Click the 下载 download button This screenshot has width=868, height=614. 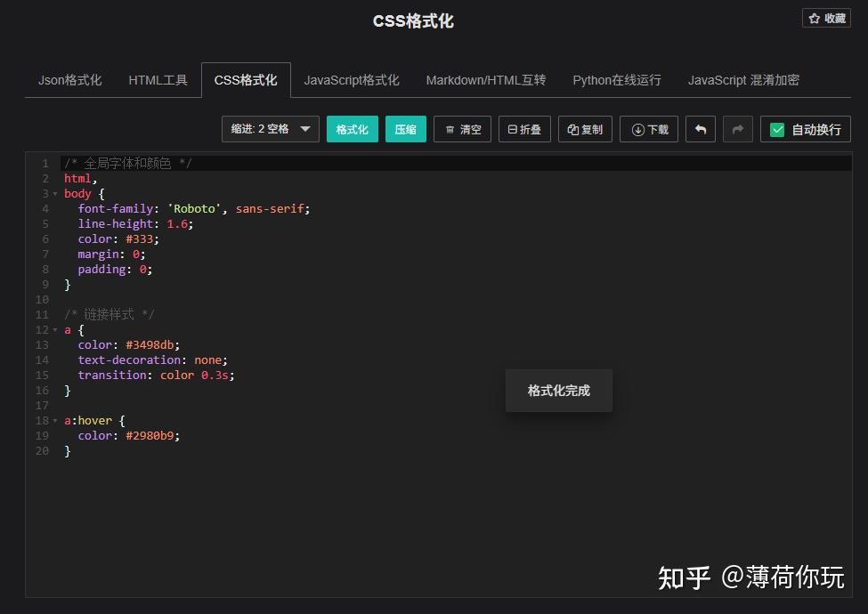[x=649, y=129]
